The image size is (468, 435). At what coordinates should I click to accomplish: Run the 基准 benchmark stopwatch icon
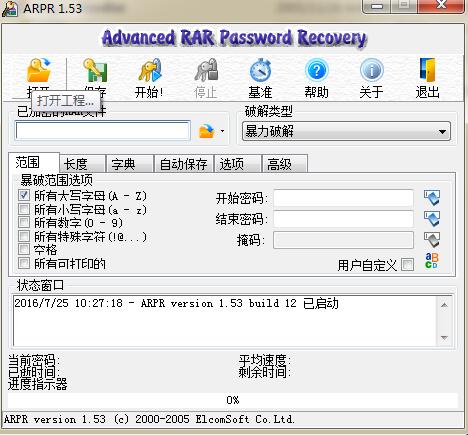[x=260, y=70]
